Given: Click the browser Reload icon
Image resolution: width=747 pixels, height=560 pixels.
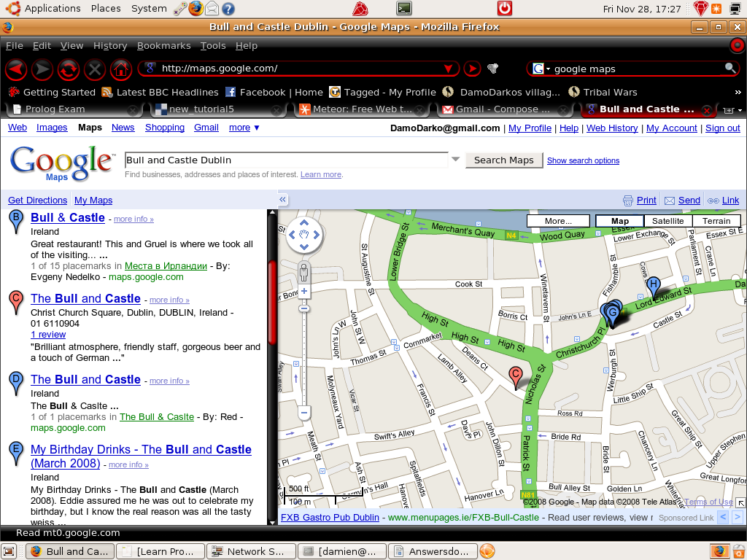Looking at the screenshot, I should coord(69,69).
